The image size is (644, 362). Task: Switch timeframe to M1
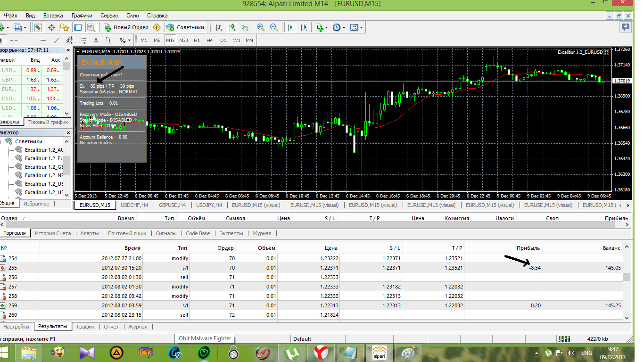144,40
